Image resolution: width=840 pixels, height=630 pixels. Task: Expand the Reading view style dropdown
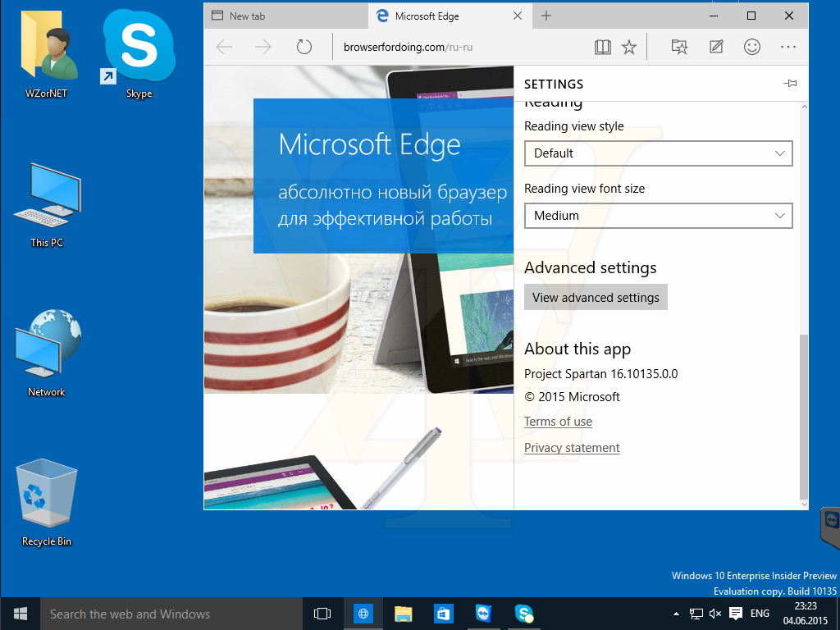(659, 153)
